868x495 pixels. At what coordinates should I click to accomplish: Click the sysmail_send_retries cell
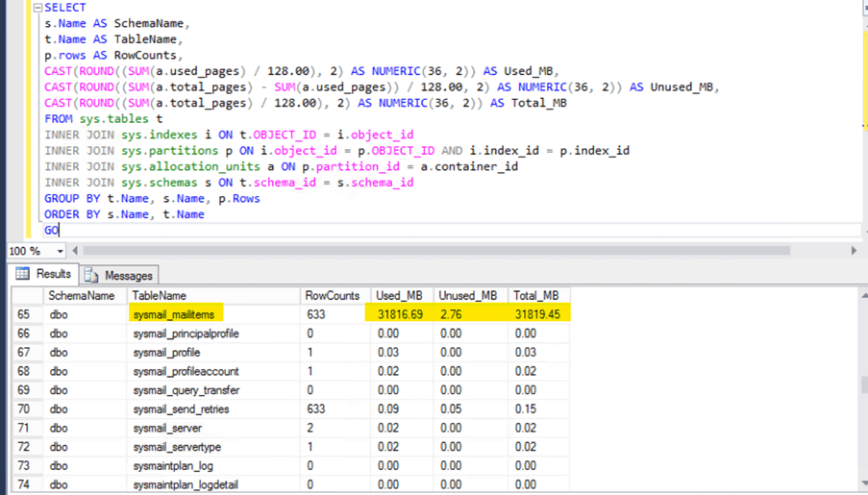pyautogui.click(x=180, y=408)
